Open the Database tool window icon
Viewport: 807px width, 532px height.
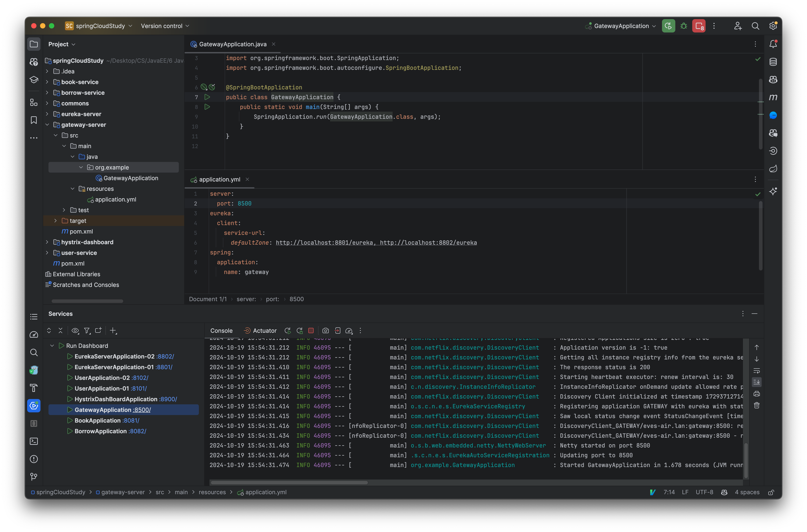pyautogui.click(x=773, y=62)
